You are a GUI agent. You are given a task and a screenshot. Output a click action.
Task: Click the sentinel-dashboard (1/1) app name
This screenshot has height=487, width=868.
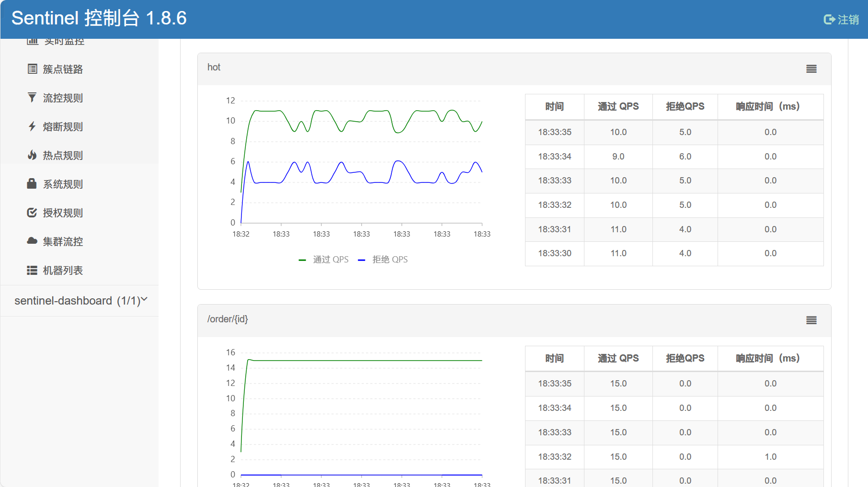78,301
